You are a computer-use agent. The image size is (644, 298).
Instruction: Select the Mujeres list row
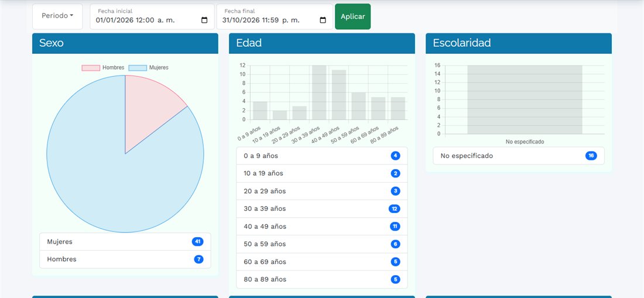tap(125, 242)
